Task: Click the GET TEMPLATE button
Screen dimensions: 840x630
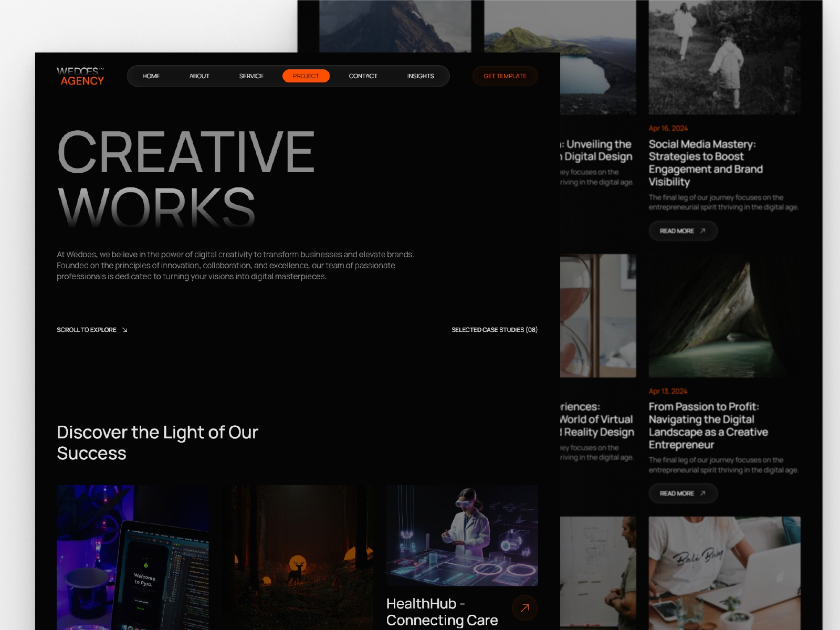Action: coord(505,76)
